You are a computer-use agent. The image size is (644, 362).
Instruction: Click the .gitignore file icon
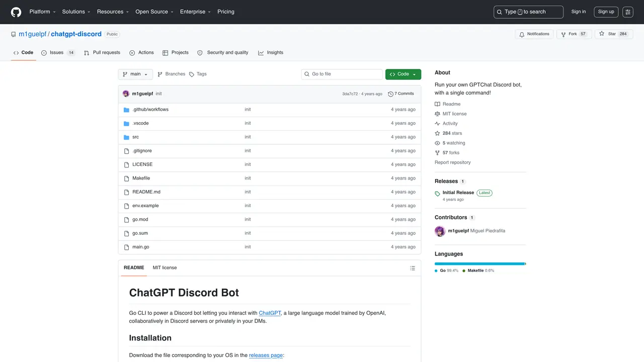point(127,151)
